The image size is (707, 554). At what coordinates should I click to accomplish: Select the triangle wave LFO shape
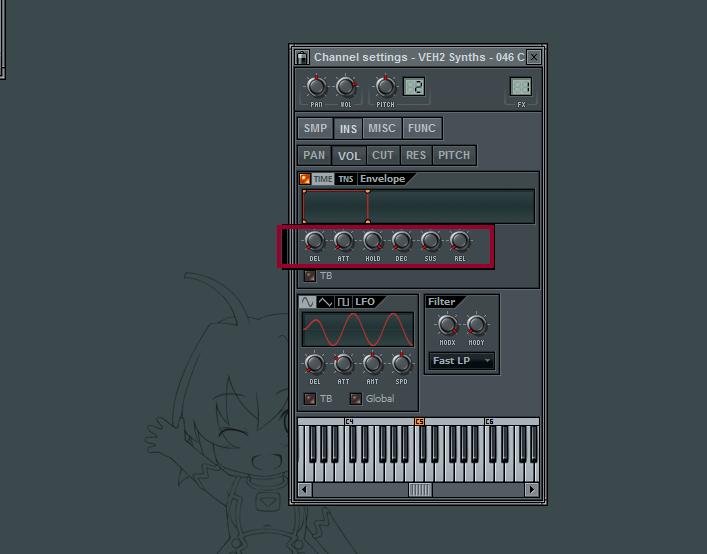pos(325,302)
